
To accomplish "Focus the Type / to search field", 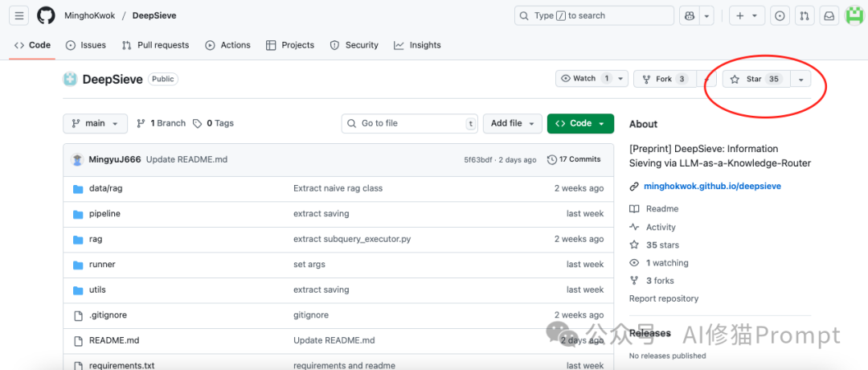I will pyautogui.click(x=594, y=15).
